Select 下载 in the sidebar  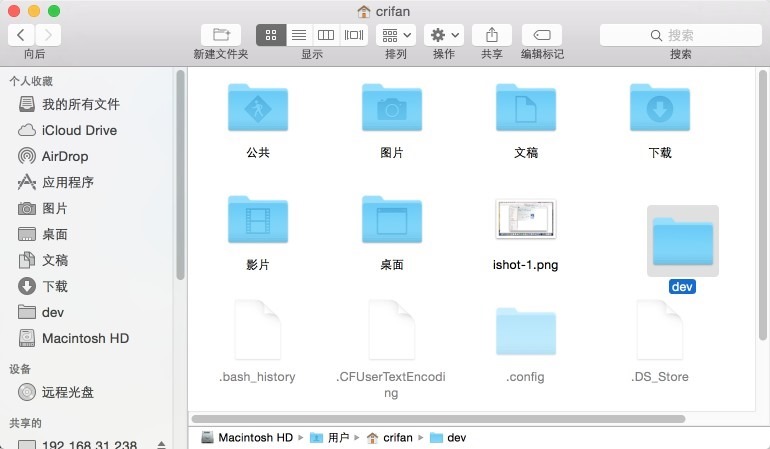(86, 286)
